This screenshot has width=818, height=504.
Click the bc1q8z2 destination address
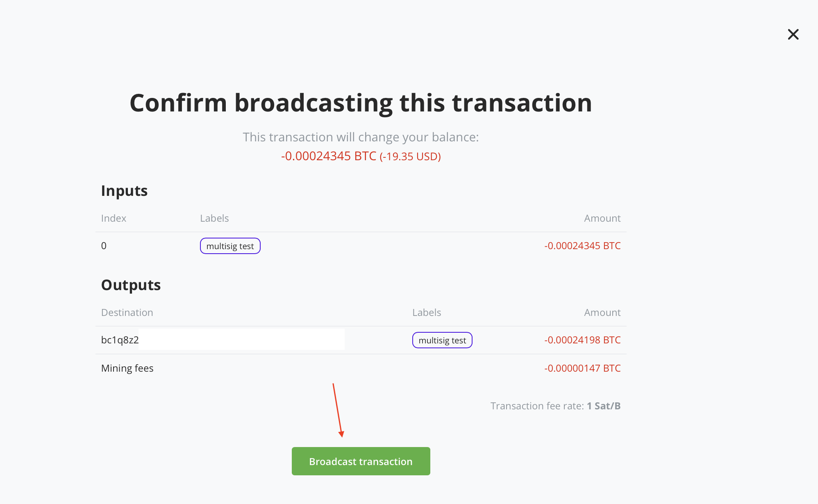120,340
